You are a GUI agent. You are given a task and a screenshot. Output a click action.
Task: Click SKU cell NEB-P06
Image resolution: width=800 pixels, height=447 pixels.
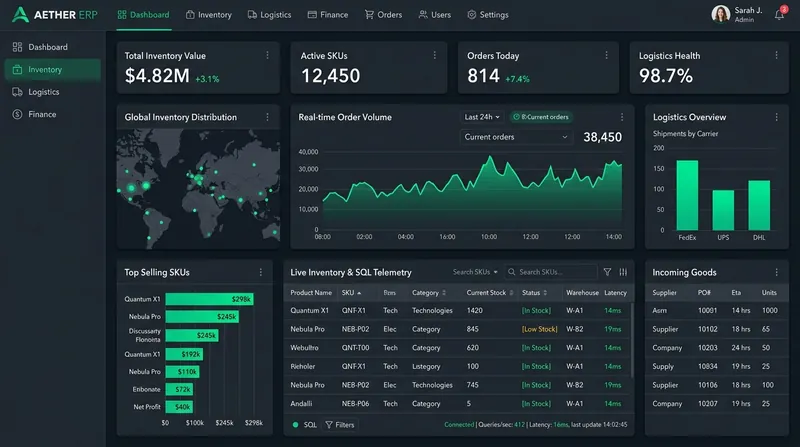(x=355, y=404)
